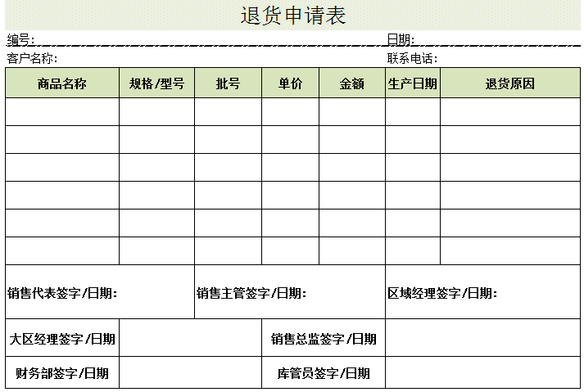This screenshot has height=392, width=584.
Task: Click the 大区经理签字/日期 label cell
Action: (62, 338)
